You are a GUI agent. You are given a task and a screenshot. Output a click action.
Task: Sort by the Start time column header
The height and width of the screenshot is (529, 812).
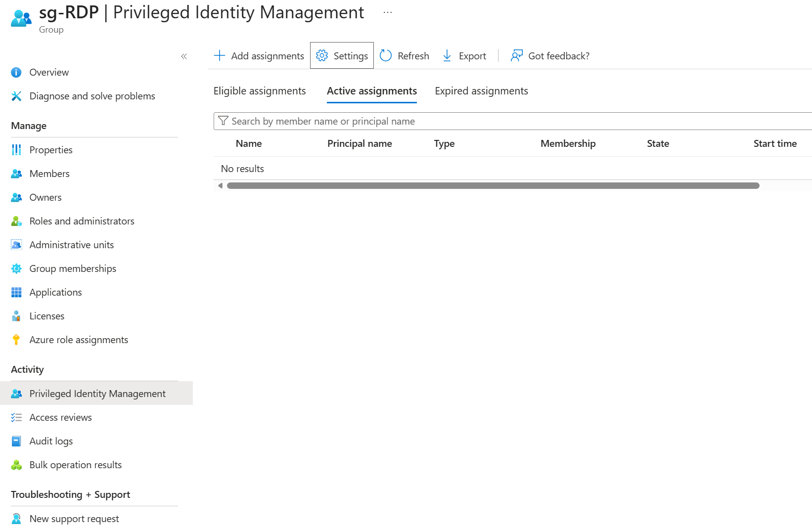pyautogui.click(x=775, y=143)
